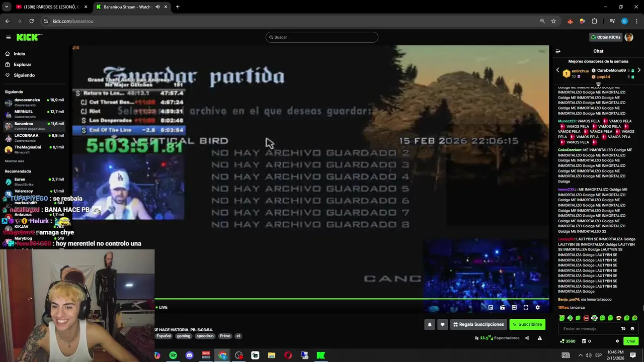Open the user profile avatar menu

click(x=628, y=37)
